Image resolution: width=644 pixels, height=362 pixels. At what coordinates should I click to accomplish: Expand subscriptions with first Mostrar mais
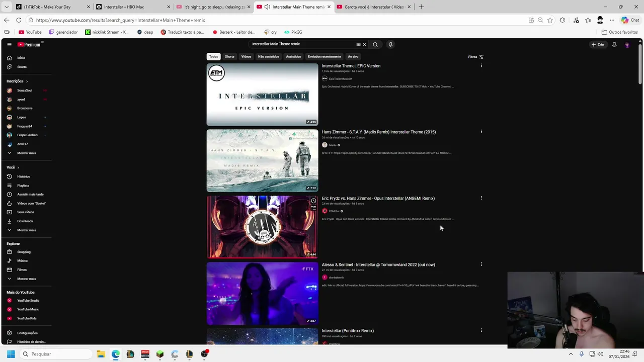click(x=26, y=153)
